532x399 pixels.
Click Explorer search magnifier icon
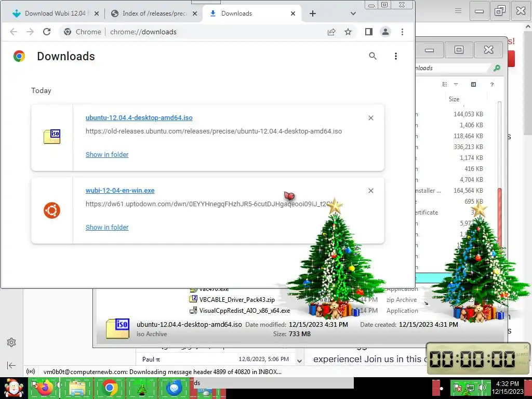point(497,68)
